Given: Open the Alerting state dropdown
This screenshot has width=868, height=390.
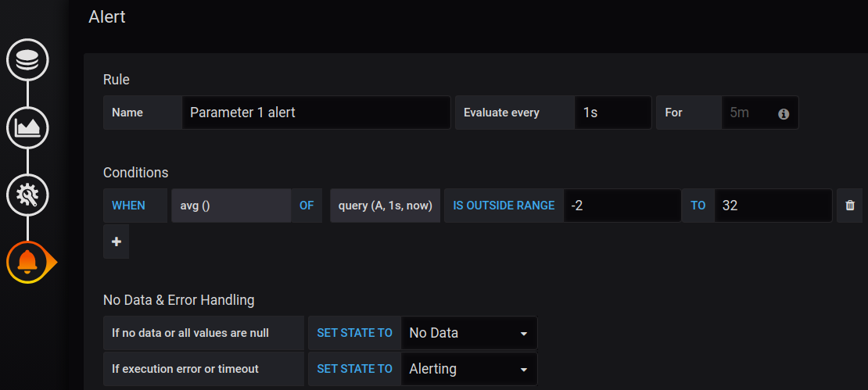Looking at the screenshot, I should click(x=469, y=369).
